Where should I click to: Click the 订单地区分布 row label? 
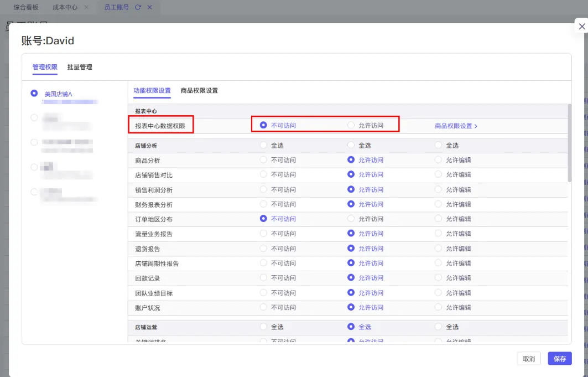point(154,219)
